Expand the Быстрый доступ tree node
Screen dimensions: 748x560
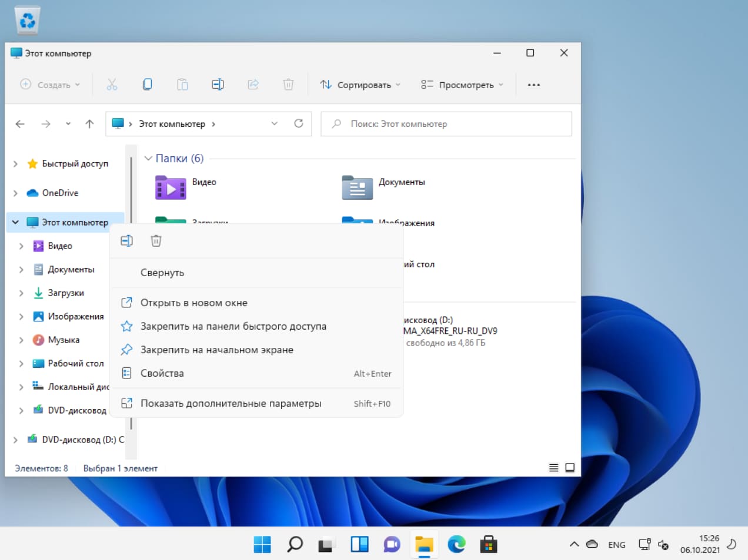(x=16, y=164)
